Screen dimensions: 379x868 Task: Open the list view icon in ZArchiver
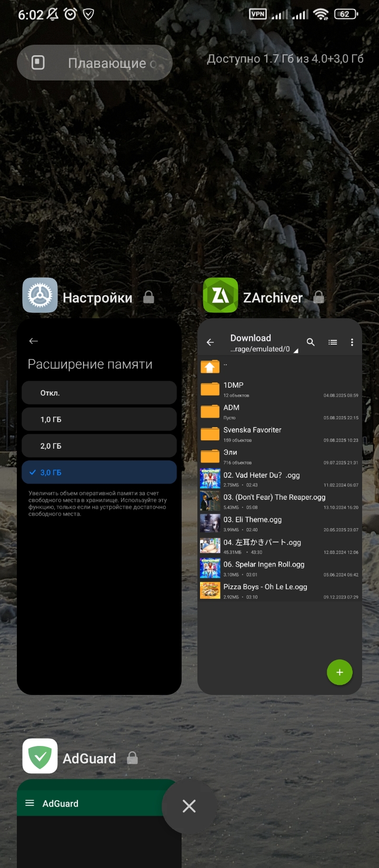click(x=333, y=342)
